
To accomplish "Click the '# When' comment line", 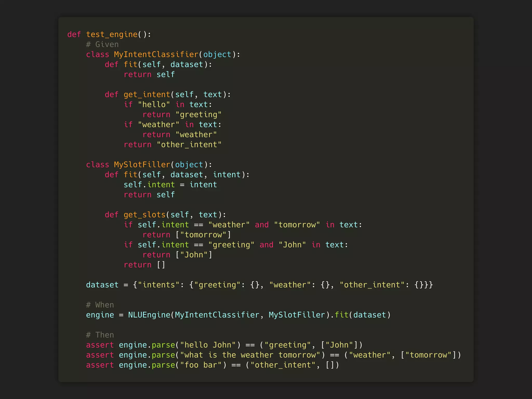I will (100, 305).
